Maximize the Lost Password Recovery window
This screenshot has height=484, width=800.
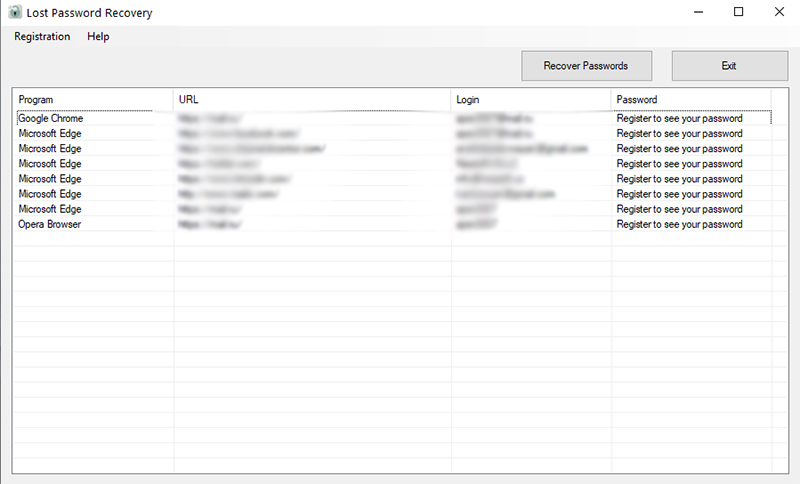pos(738,12)
